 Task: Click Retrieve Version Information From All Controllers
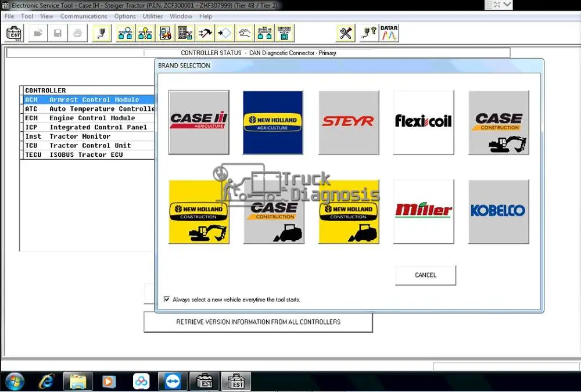pos(258,322)
